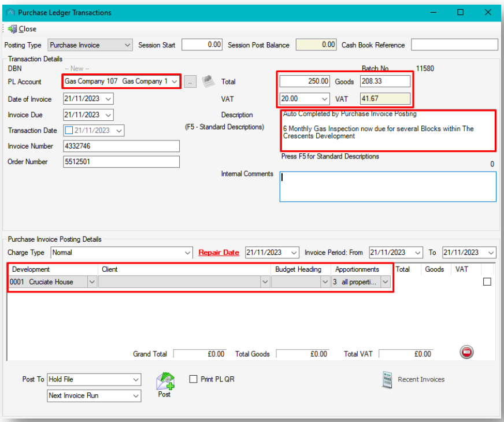
Task: Tick the Transaction Date checkbox
Action: [69, 131]
